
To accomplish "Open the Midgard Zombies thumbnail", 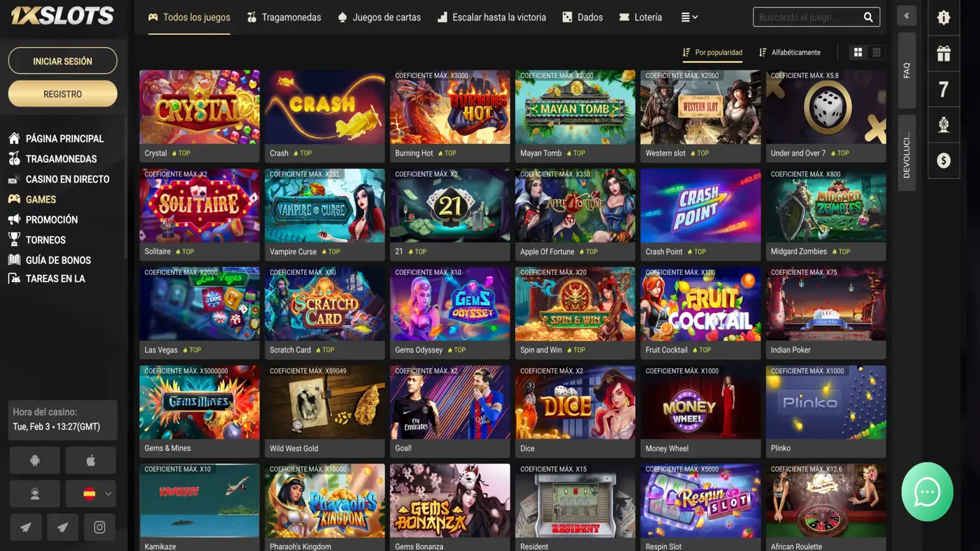I will [826, 206].
